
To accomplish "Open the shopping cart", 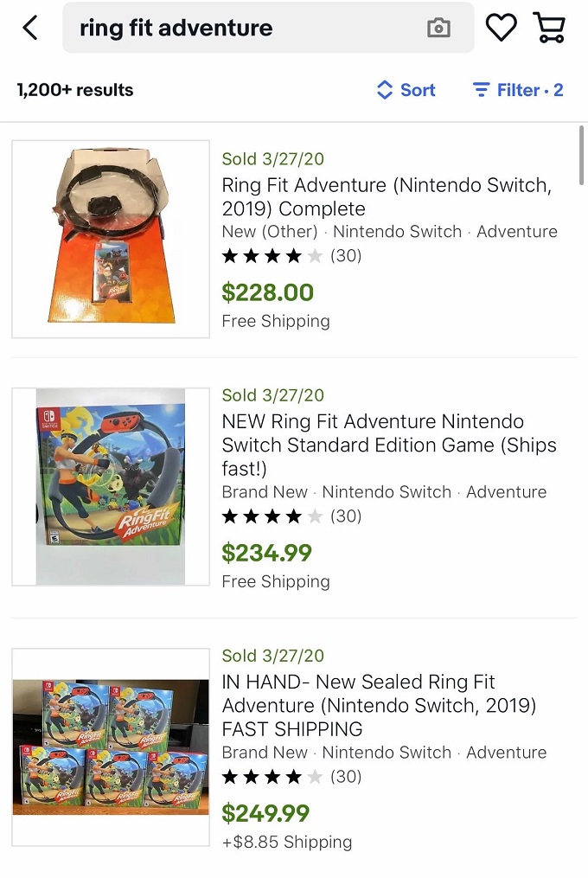I will pyautogui.click(x=550, y=28).
